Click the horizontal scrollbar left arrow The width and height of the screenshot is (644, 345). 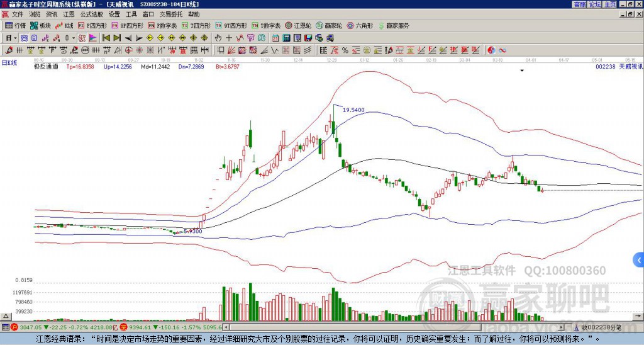coord(226,327)
